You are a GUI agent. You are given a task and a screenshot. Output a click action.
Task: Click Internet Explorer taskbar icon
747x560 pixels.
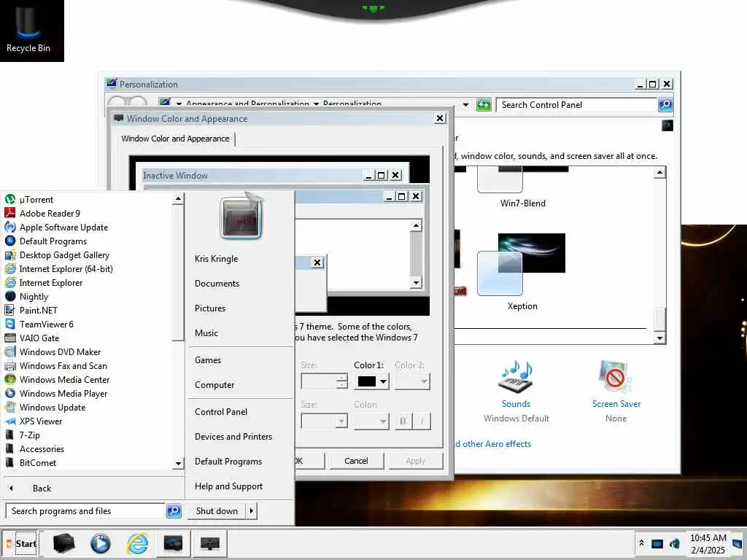point(137,543)
